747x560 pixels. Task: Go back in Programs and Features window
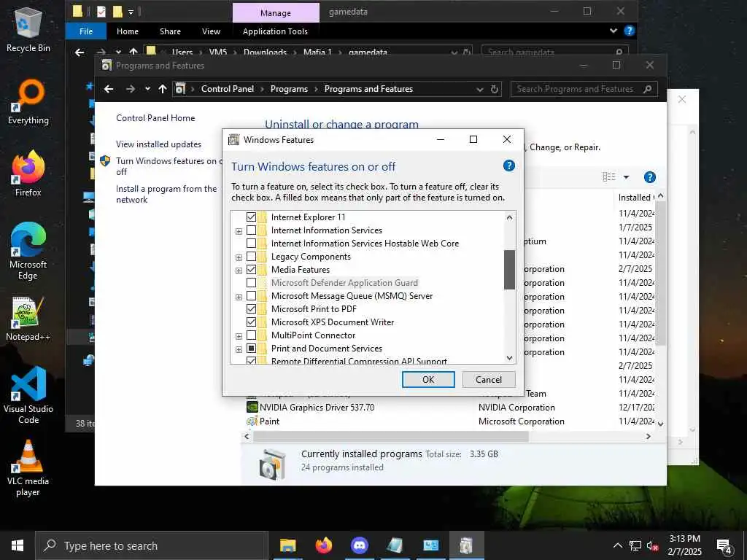(x=109, y=89)
